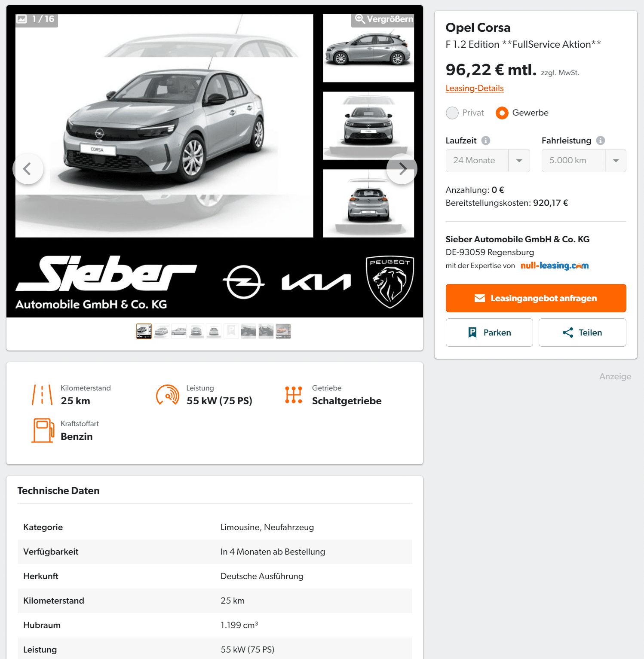Click the Leistung gauge icon

tap(168, 395)
